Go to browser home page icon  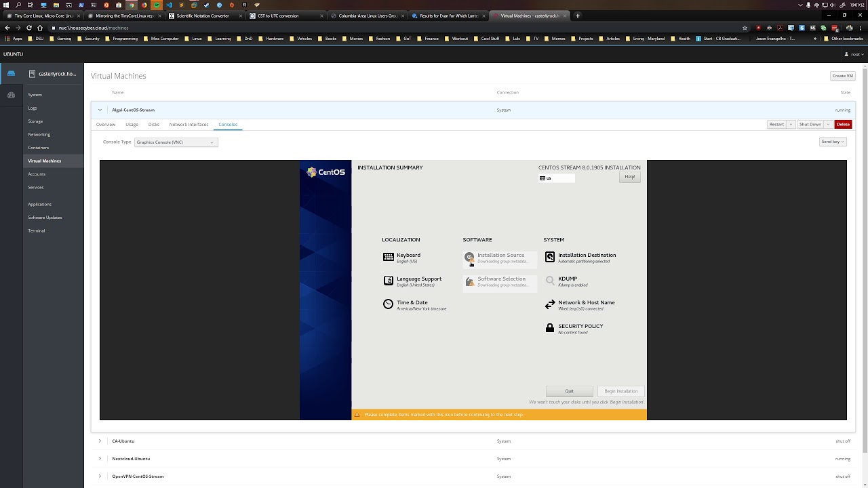coord(40,28)
